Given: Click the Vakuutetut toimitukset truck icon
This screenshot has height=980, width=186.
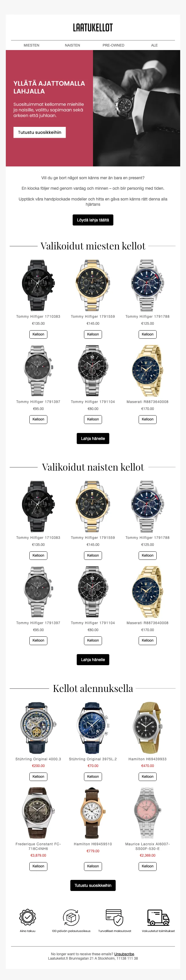Looking at the screenshot, I should tap(158, 917).
